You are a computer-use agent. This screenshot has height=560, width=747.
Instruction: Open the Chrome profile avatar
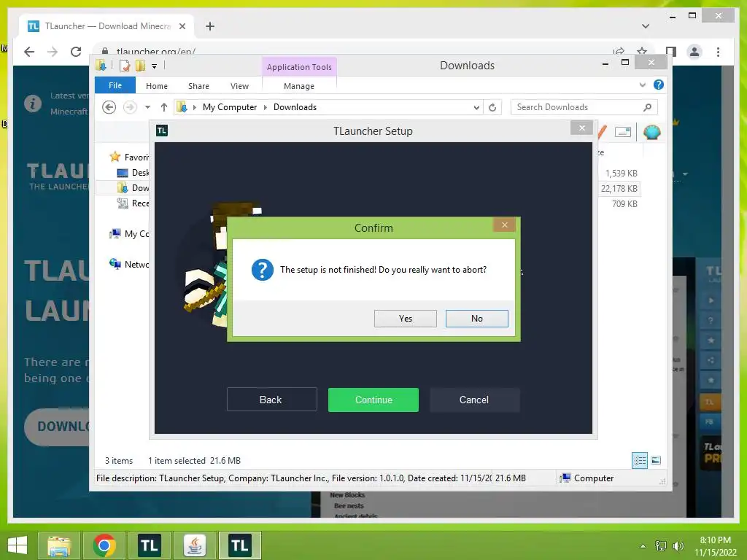pos(694,52)
